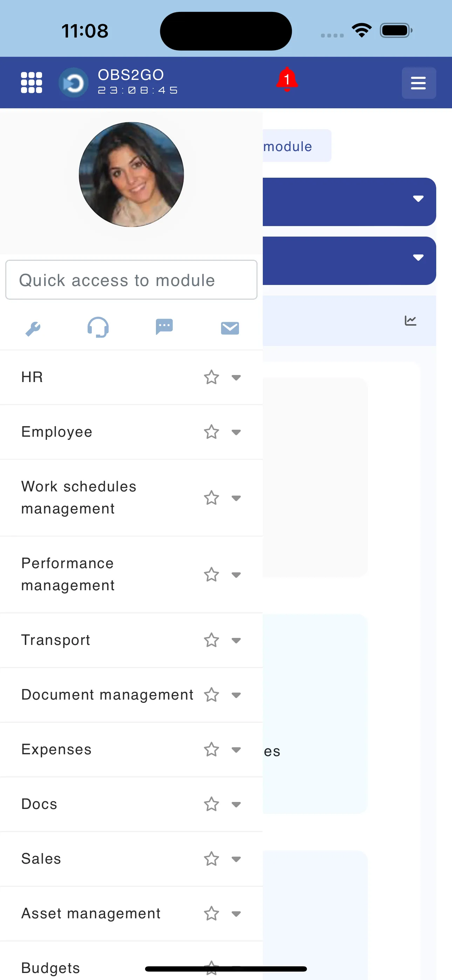452x980 pixels.
Task: Favorite the Transport module star
Action: tap(211, 640)
